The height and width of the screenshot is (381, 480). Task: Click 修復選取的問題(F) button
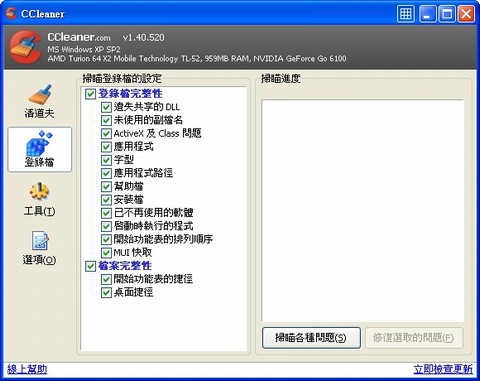[x=414, y=338]
